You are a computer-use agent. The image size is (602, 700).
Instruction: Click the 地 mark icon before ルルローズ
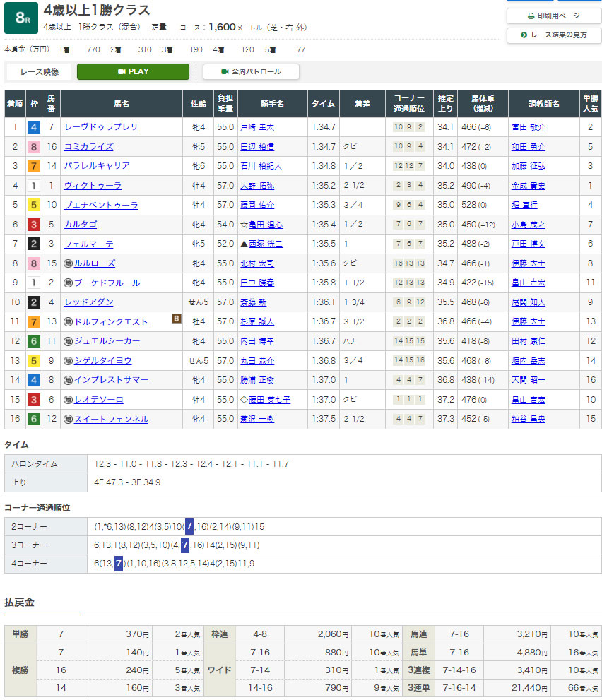(68, 263)
